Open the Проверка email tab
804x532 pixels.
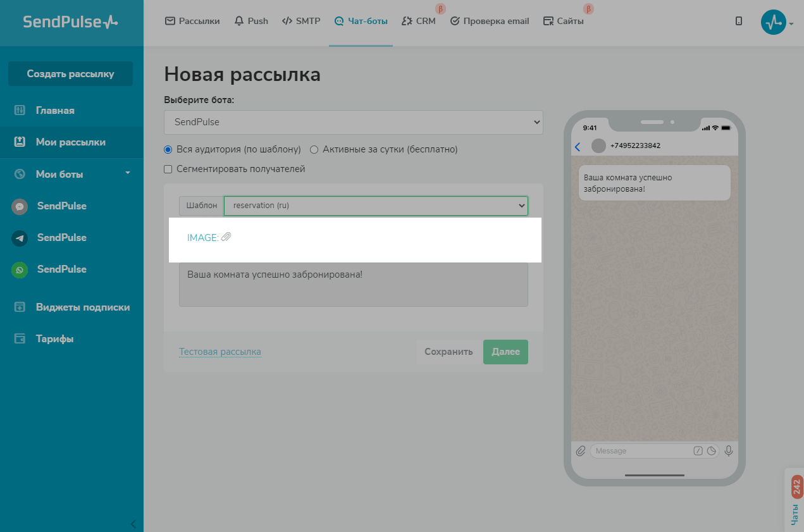coord(490,21)
